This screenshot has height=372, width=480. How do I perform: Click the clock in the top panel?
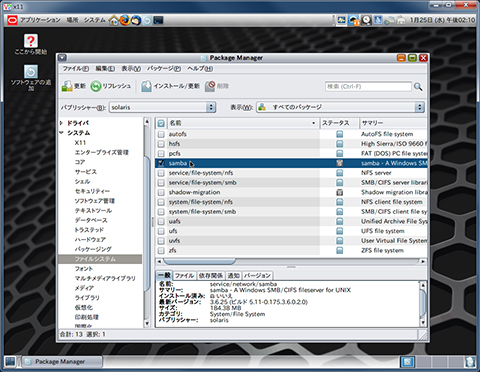tap(442, 20)
